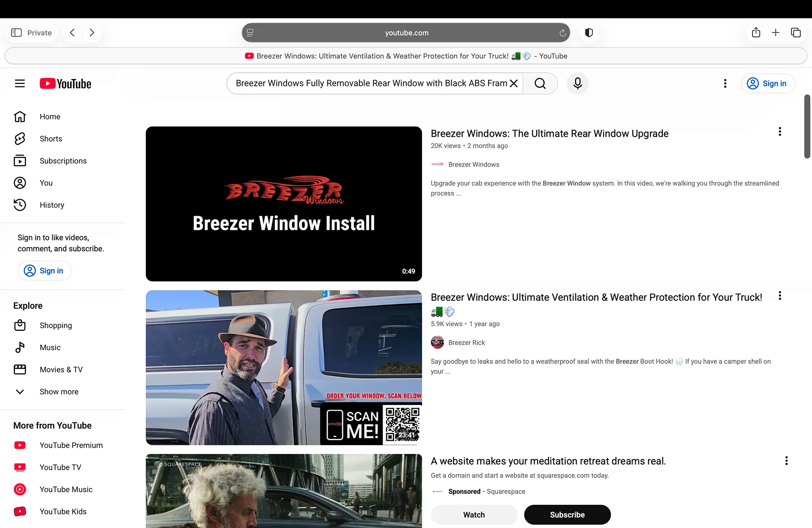Open 'The Ultimate Rear Window Upgrade' video title
812x528 pixels.
[x=550, y=134]
